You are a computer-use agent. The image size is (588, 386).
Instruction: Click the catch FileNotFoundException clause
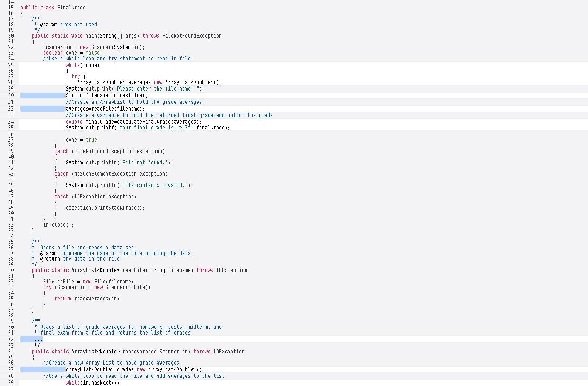(x=110, y=151)
